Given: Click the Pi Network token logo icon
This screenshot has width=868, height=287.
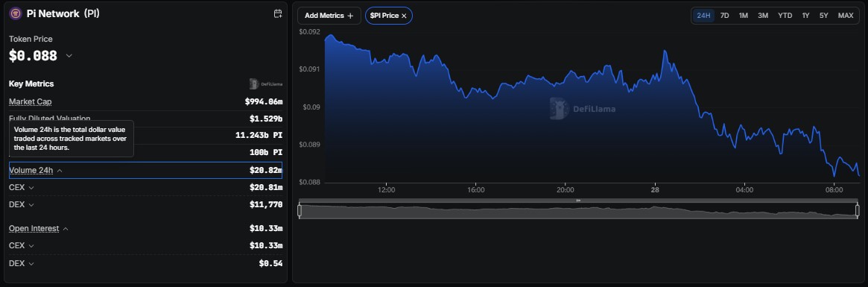Looking at the screenshot, I should (x=16, y=14).
